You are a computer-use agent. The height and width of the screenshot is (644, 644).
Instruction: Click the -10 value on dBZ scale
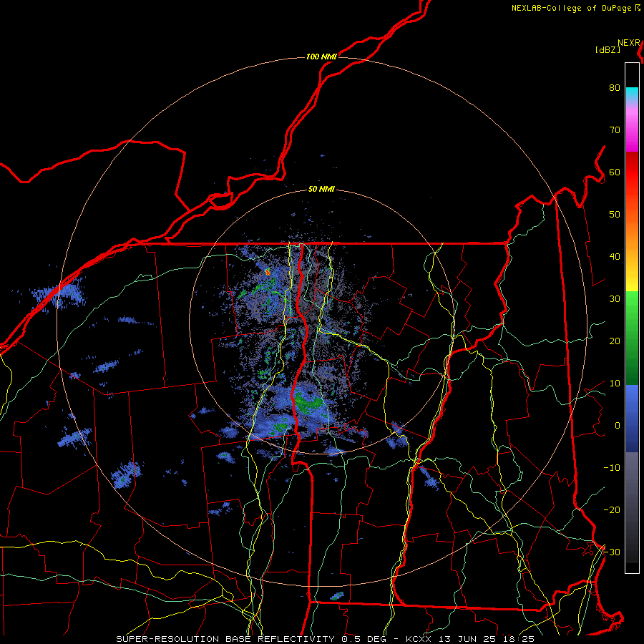[612, 468]
